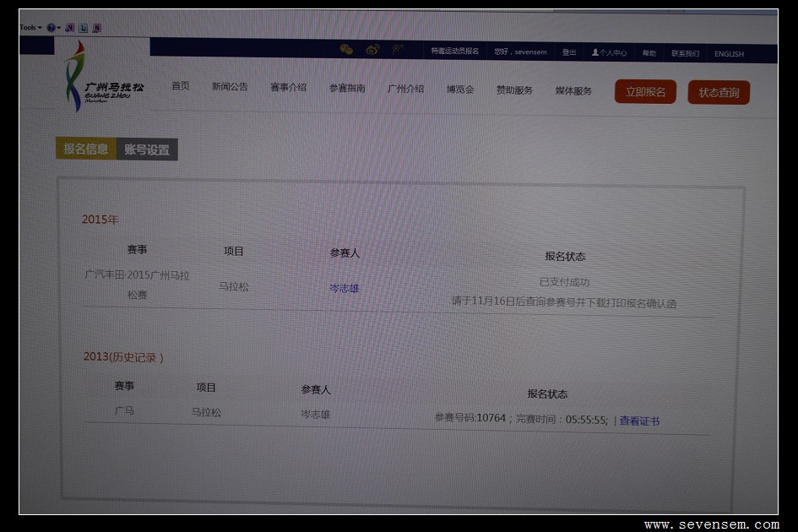Open 参赛指南 menu item
The height and width of the screenshot is (532, 798).
347,88
